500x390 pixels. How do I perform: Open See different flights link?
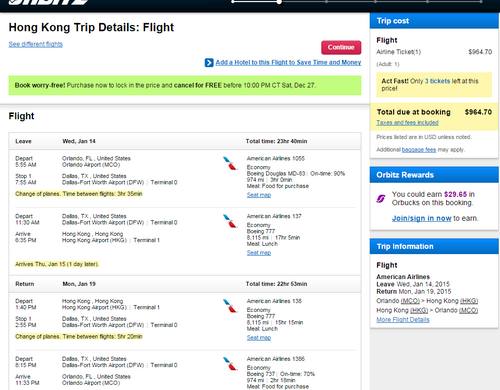(x=36, y=44)
